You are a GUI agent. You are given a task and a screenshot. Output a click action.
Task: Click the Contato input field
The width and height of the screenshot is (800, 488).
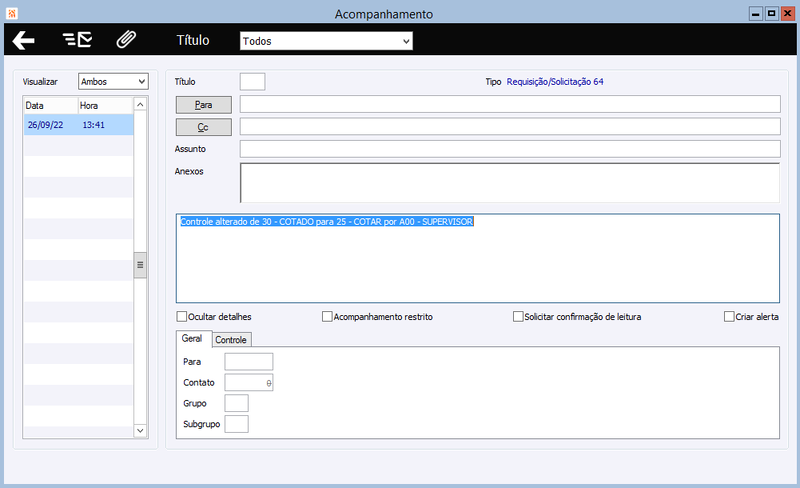tap(249, 382)
